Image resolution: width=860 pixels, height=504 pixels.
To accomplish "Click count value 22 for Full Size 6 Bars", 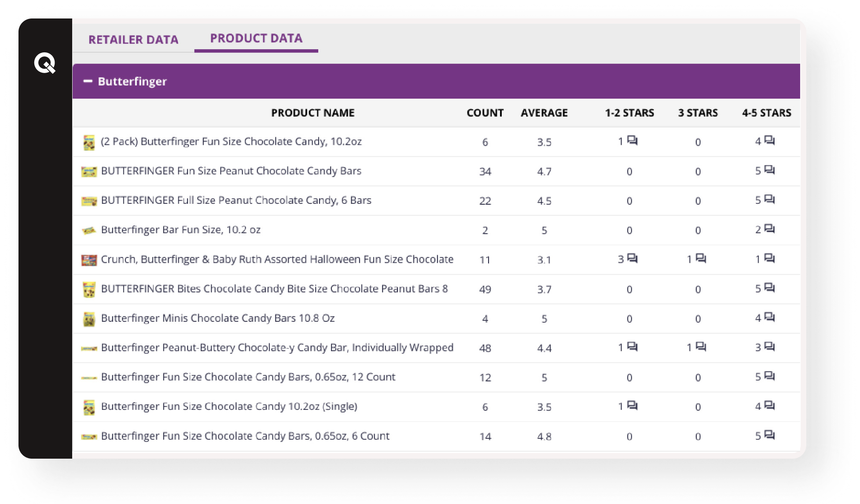I will point(485,201).
